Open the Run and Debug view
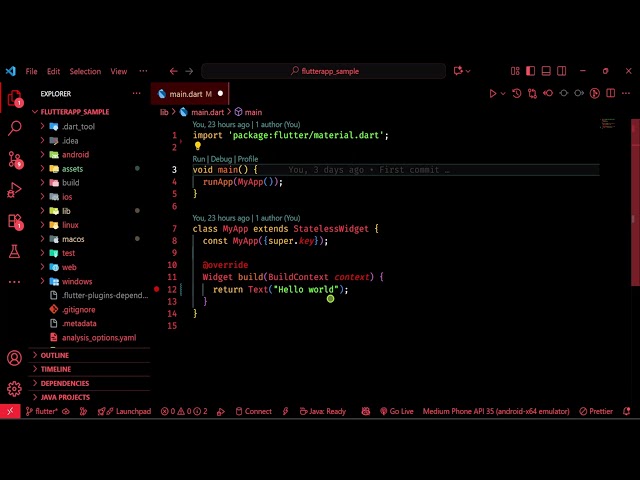Viewport: 640px width, 480px height. click(x=14, y=190)
